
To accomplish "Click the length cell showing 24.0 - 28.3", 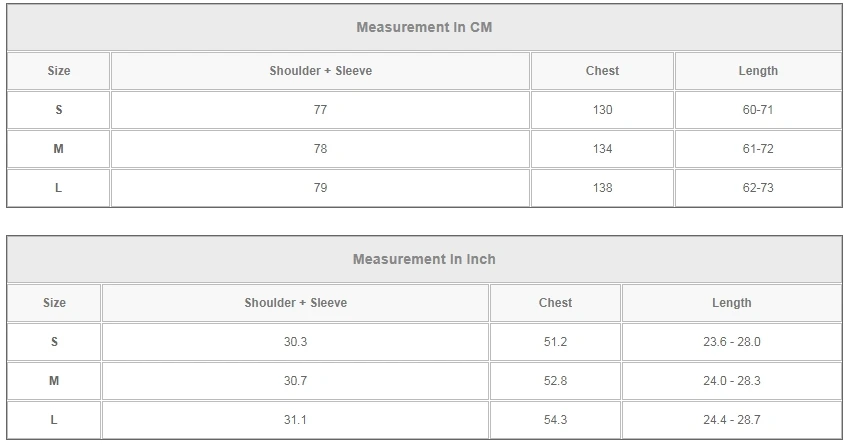I will (x=731, y=381).
